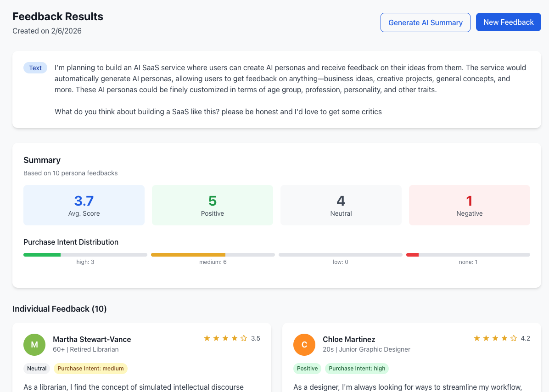The image size is (549, 392).
Task: Click the Purchase Intent: high tag
Action: pos(357,369)
